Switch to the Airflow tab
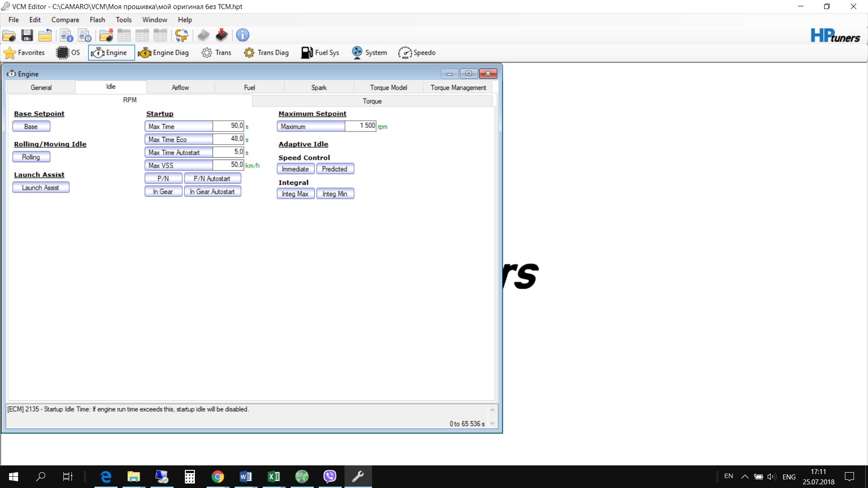 click(x=180, y=88)
